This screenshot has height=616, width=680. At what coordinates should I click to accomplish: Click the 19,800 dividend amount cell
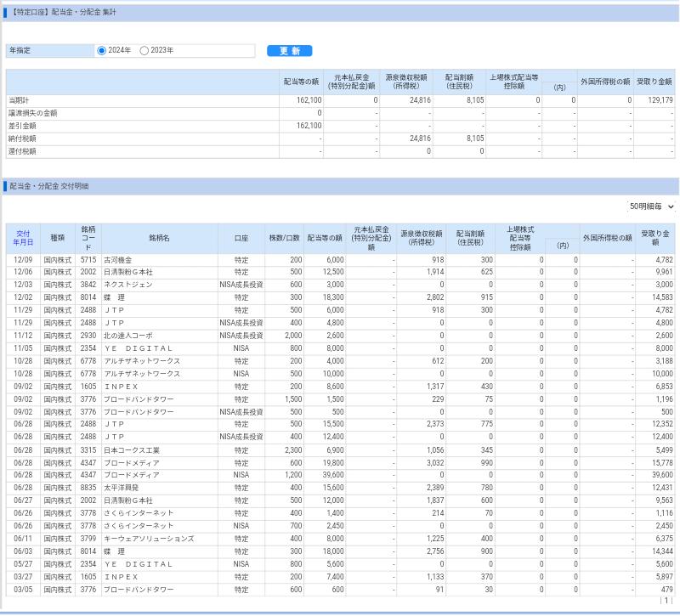(x=333, y=463)
